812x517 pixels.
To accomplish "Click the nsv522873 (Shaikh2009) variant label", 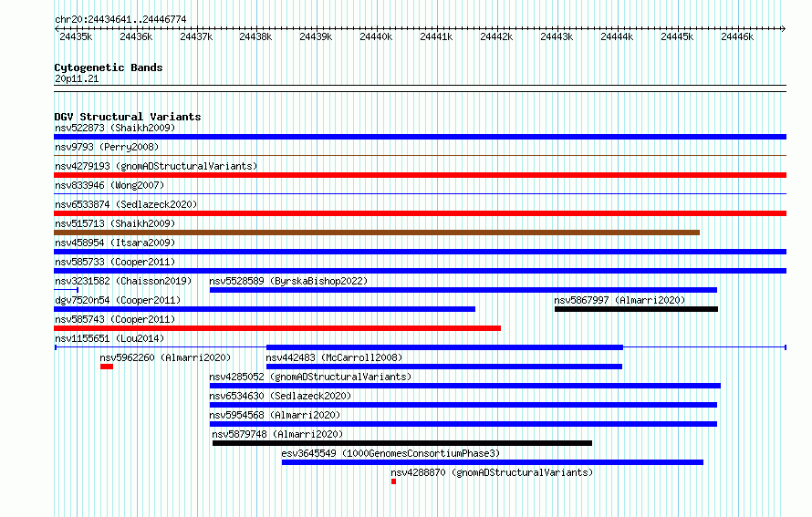I will tap(115, 128).
